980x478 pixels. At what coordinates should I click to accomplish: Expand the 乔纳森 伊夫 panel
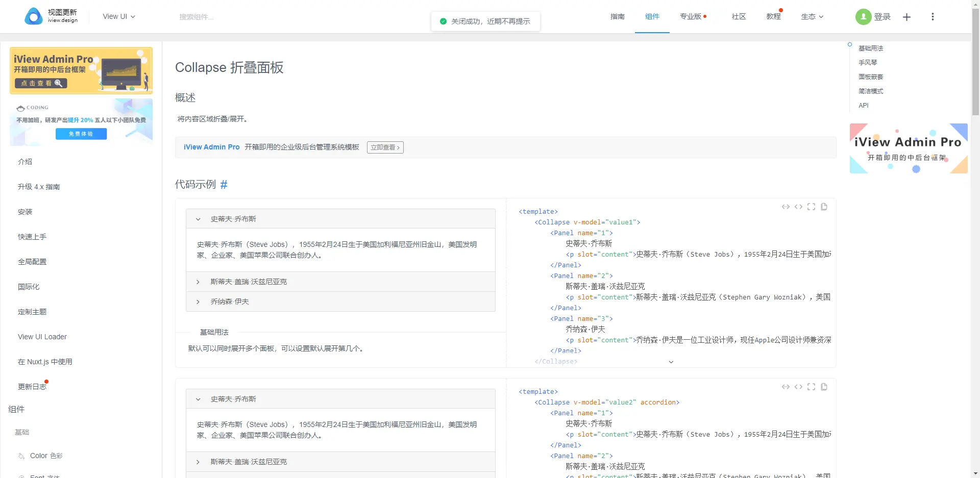pos(340,301)
